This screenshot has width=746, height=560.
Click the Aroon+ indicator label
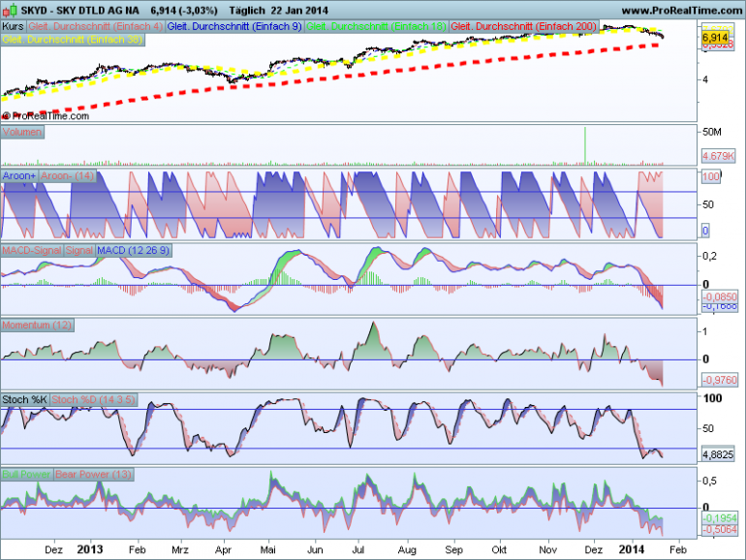pos(19,176)
